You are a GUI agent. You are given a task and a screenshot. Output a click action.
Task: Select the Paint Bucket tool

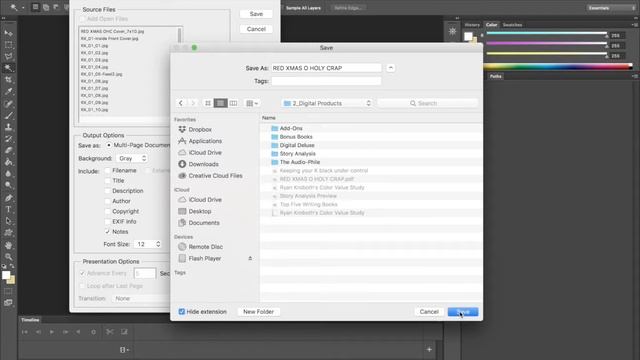click(8, 162)
